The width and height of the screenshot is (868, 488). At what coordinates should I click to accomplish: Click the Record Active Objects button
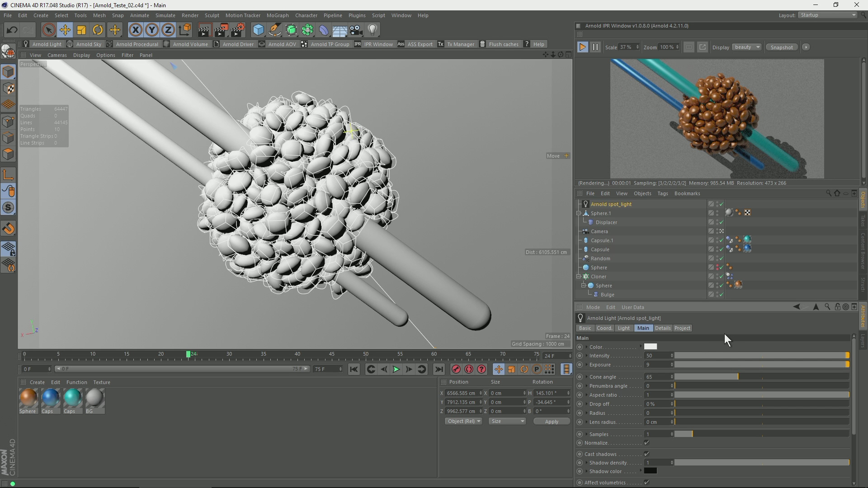pos(456,370)
